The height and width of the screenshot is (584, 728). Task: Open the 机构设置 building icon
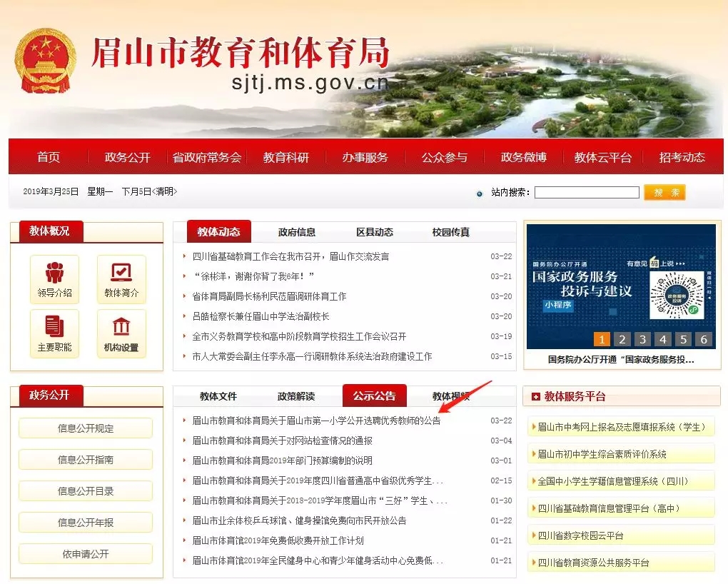point(121,327)
